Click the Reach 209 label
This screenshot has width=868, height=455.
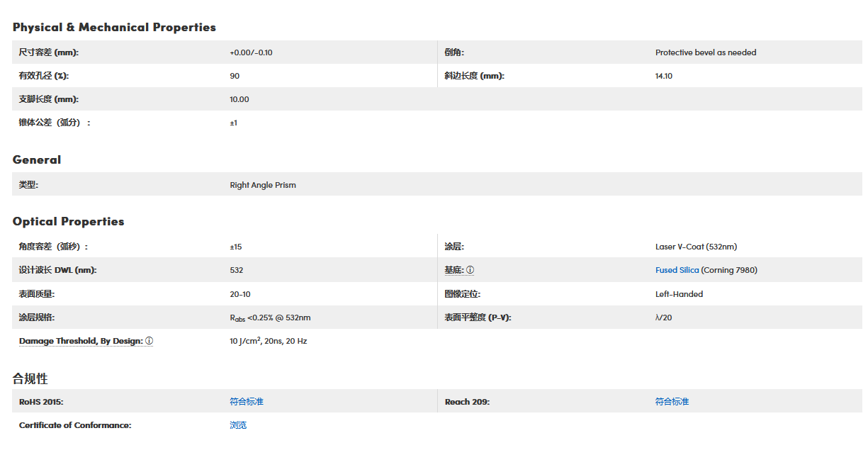tap(467, 402)
